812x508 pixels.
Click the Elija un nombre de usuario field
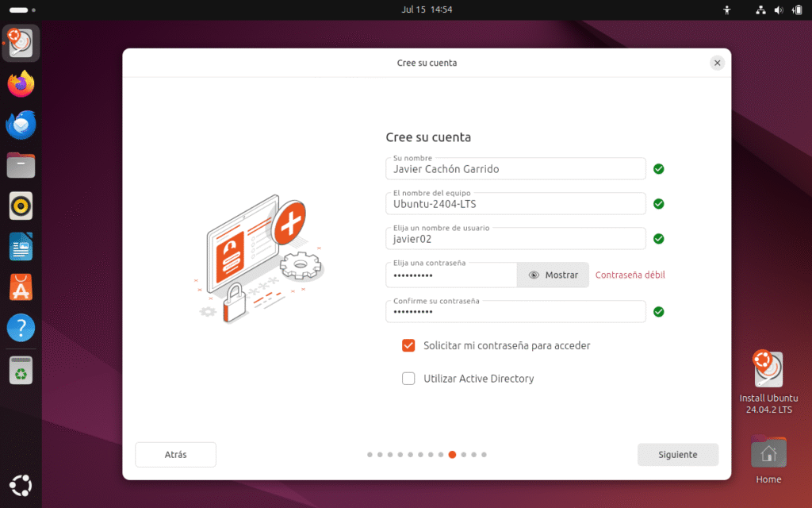(515, 239)
